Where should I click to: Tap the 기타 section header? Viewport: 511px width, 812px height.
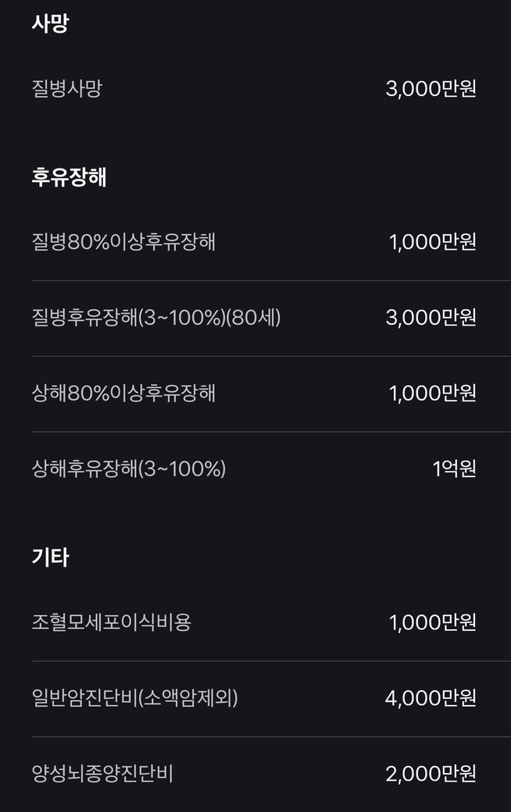tap(50, 557)
